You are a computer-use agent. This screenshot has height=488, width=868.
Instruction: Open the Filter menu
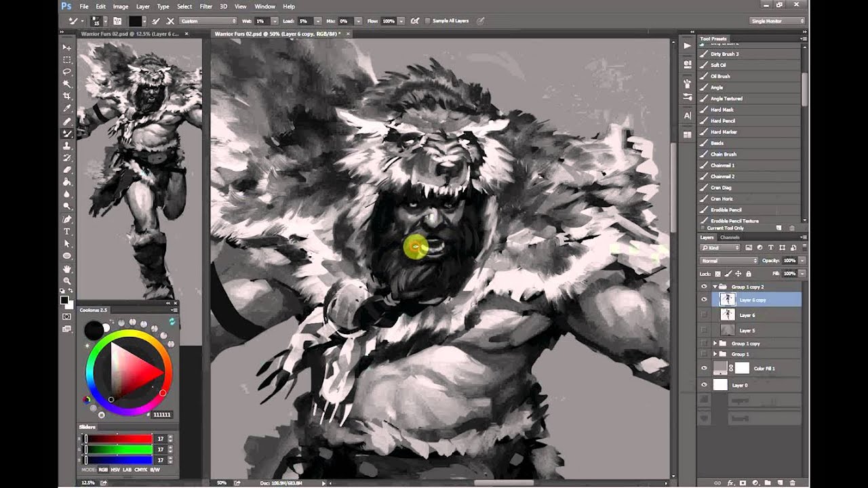click(205, 6)
